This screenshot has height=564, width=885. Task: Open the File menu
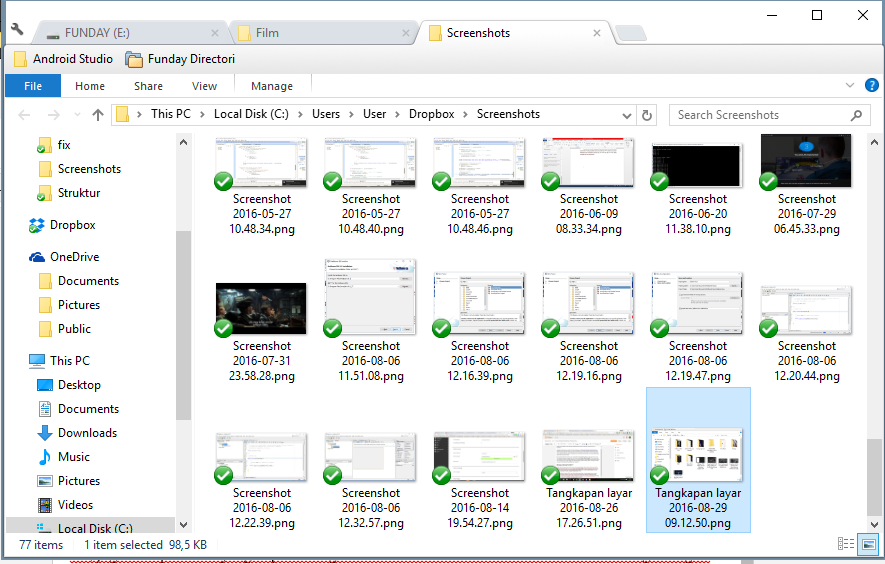(x=33, y=86)
